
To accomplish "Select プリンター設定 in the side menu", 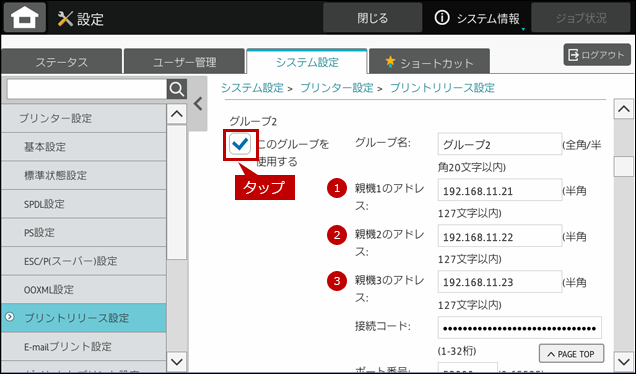I will (84, 118).
